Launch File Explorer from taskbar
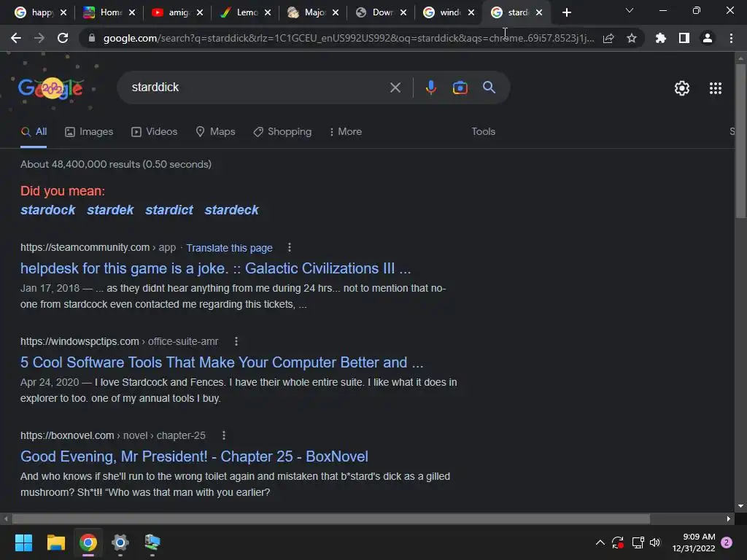Image resolution: width=747 pixels, height=560 pixels. click(x=55, y=542)
